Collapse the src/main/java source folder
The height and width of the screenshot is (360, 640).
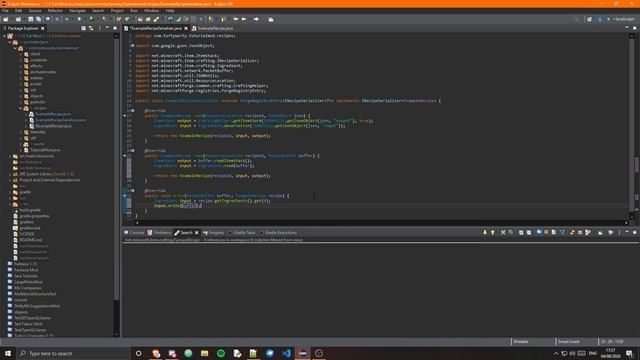pos(10,42)
